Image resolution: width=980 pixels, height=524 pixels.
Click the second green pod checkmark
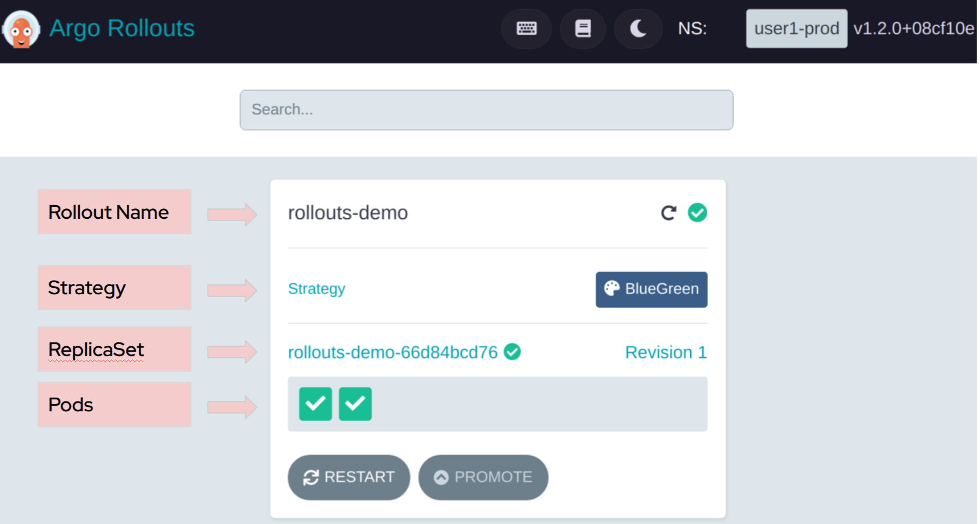(355, 404)
